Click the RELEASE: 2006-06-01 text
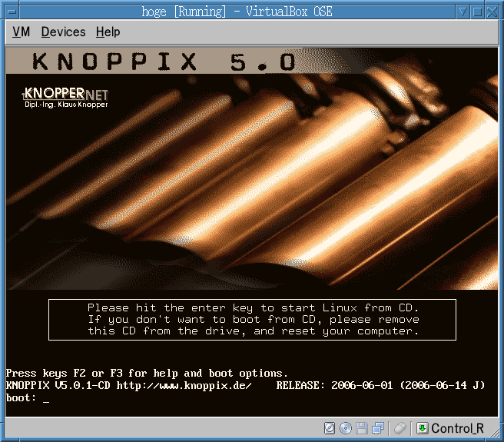The height and width of the screenshot is (442, 504). click(335, 385)
